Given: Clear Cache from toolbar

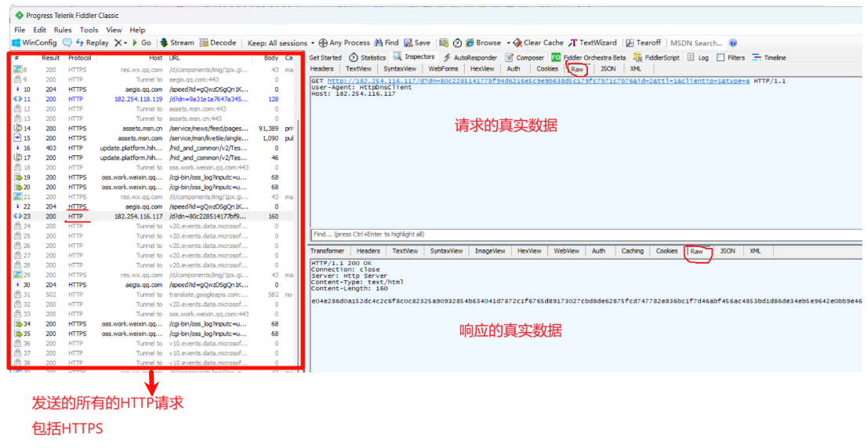Looking at the screenshot, I should coord(538,42).
